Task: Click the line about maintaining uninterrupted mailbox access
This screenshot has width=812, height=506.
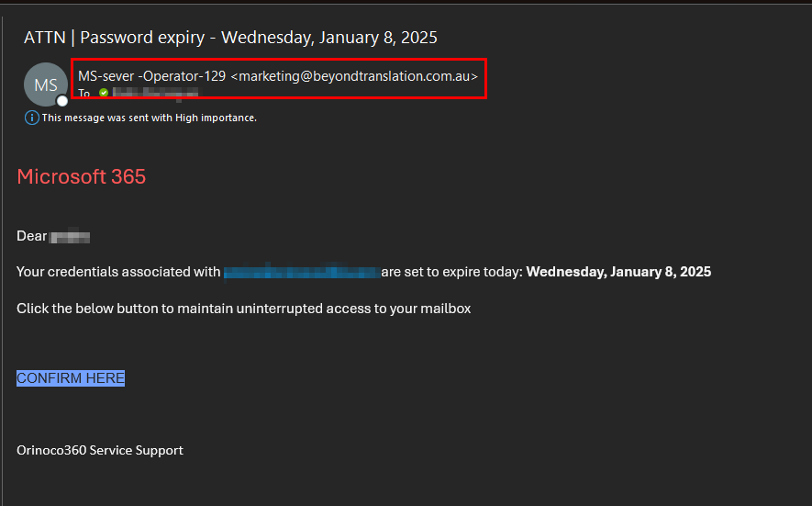Action: click(x=243, y=309)
